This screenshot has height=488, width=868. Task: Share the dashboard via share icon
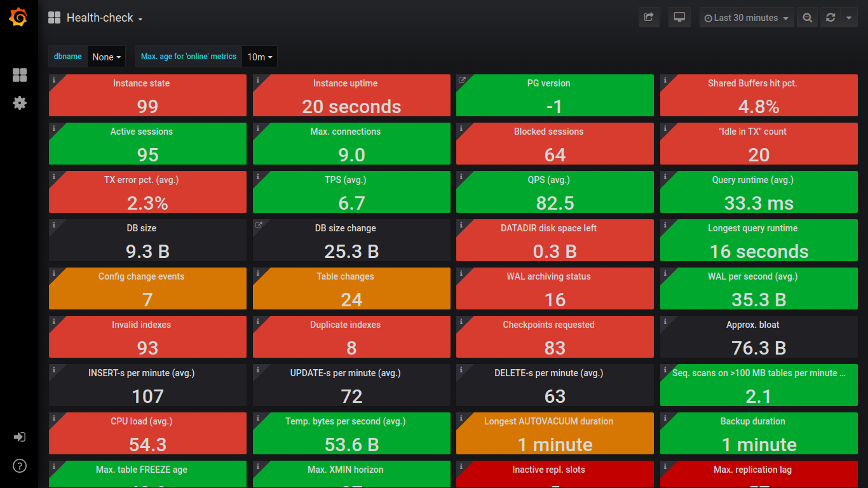click(x=649, y=18)
